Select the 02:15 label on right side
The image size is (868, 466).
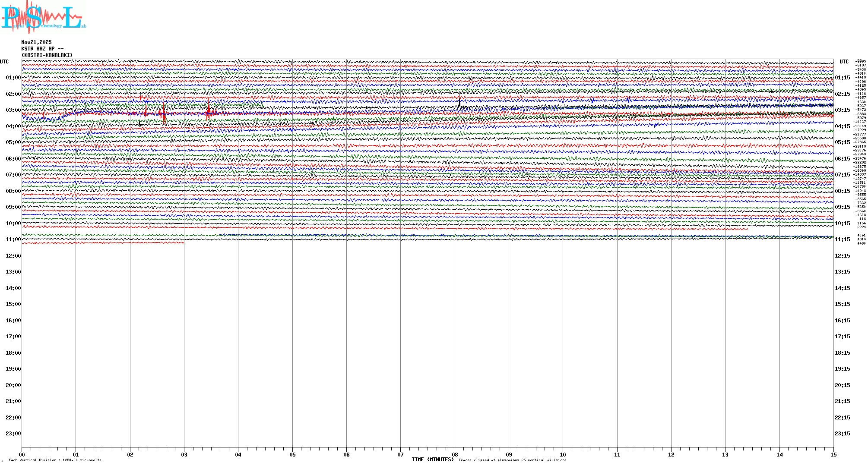(x=842, y=94)
